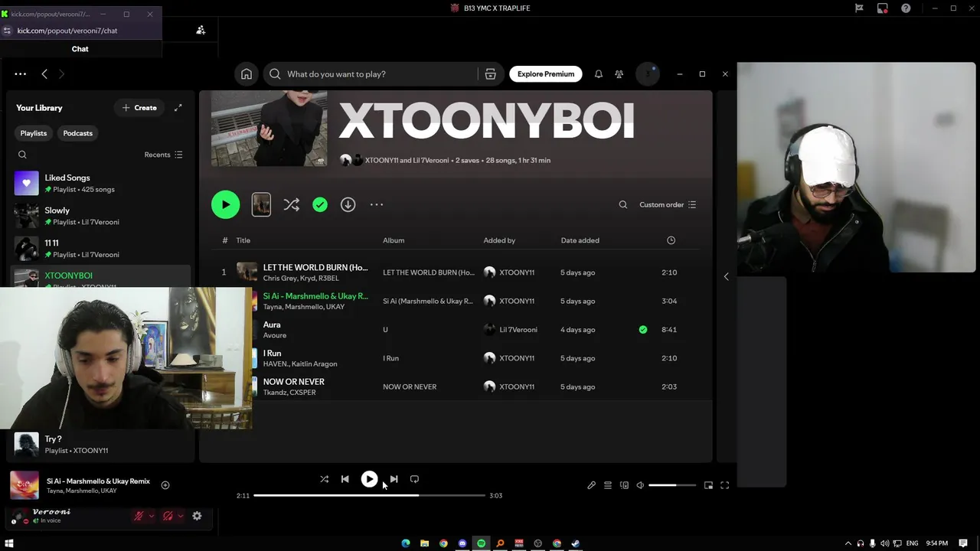Click Explore Premium button

(546, 74)
